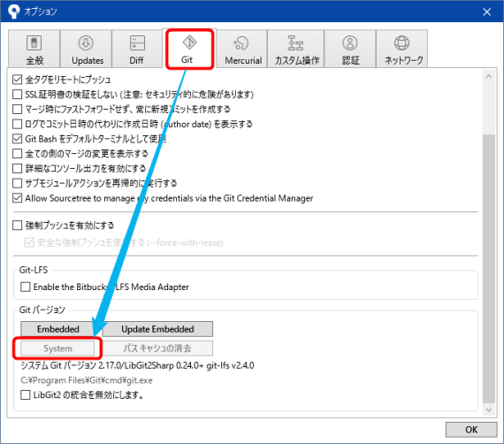The height and width of the screenshot is (444, 504).
Task: Go to the ネットワーク tab
Action: point(402,49)
